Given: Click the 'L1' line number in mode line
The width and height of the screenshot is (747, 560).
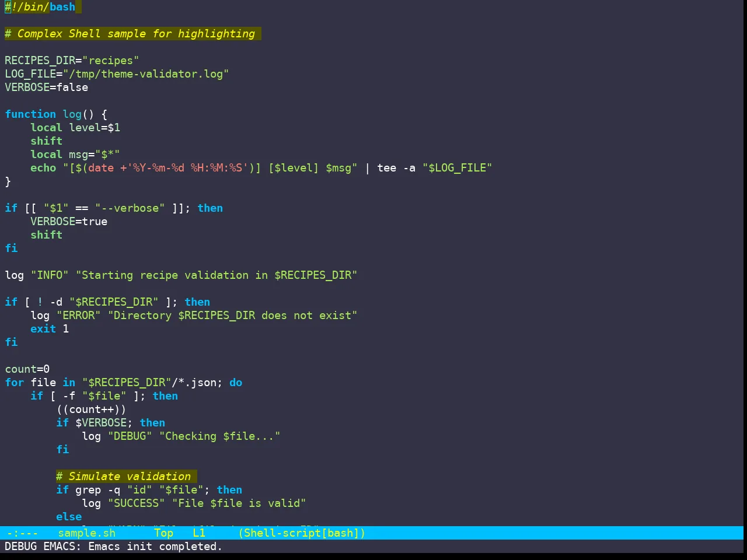Looking at the screenshot, I should (199, 533).
